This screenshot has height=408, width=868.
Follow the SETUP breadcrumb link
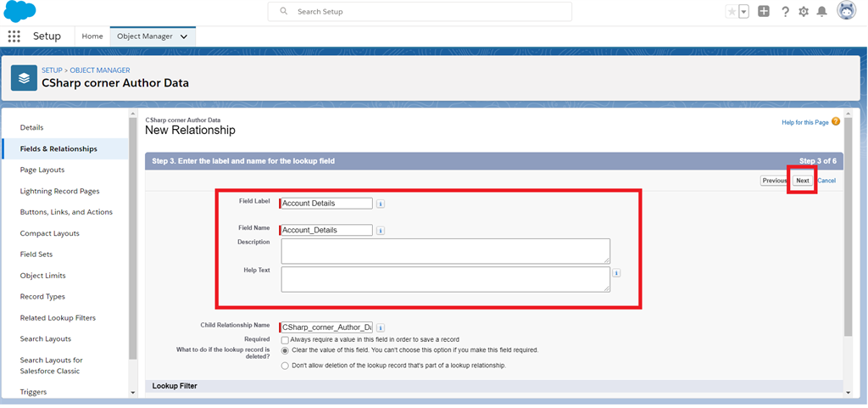(52, 70)
